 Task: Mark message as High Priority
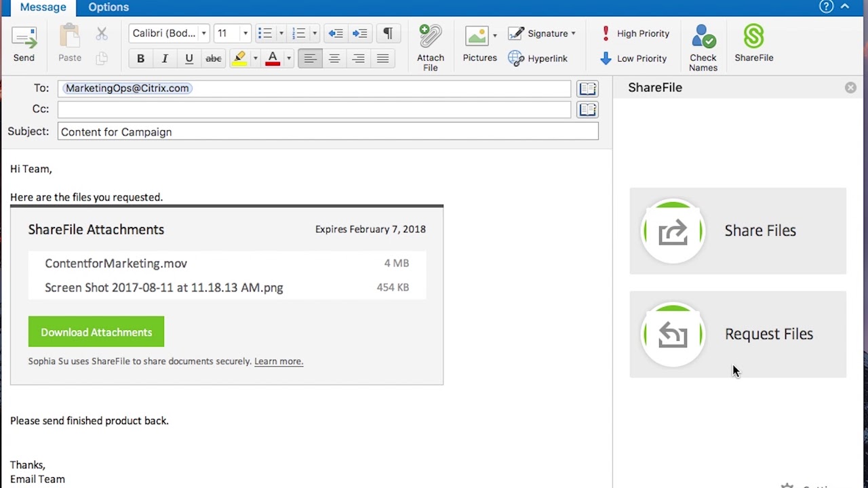click(635, 33)
